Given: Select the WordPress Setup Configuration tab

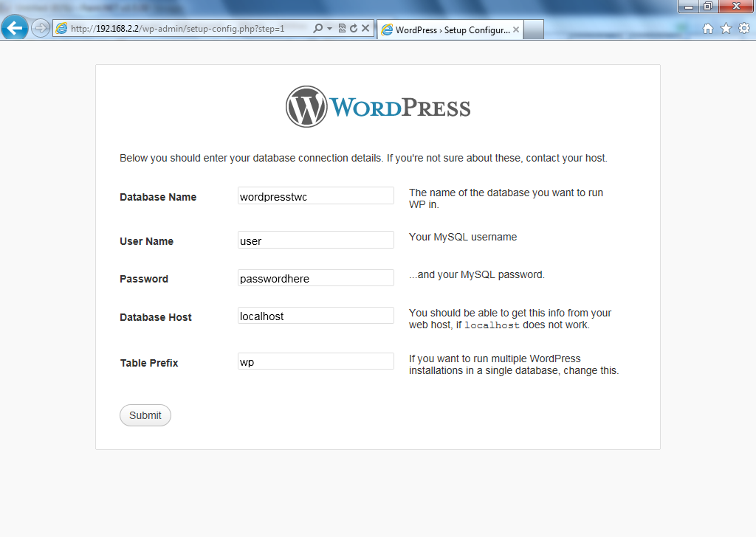Looking at the screenshot, I should (x=450, y=30).
